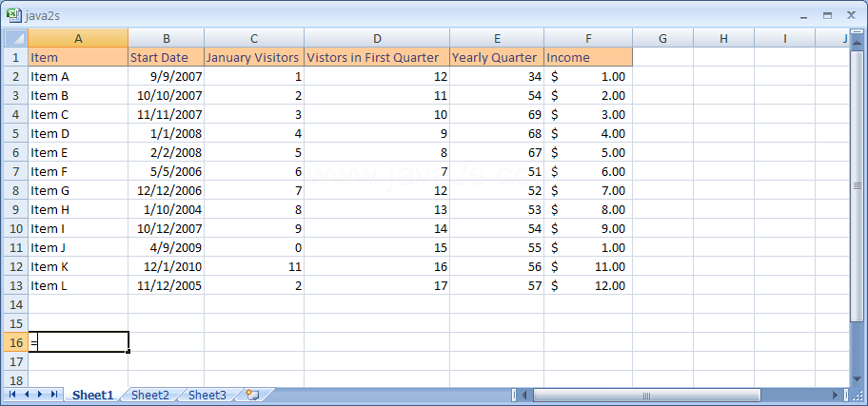Click the 'Item K' cell
868x406 pixels.
tap(78, 266)
